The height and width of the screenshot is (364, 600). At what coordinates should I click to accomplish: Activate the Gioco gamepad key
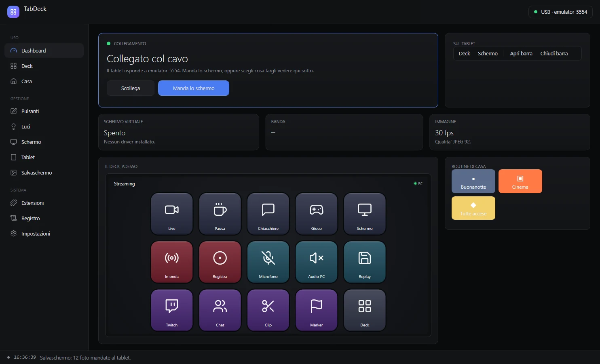317,214
